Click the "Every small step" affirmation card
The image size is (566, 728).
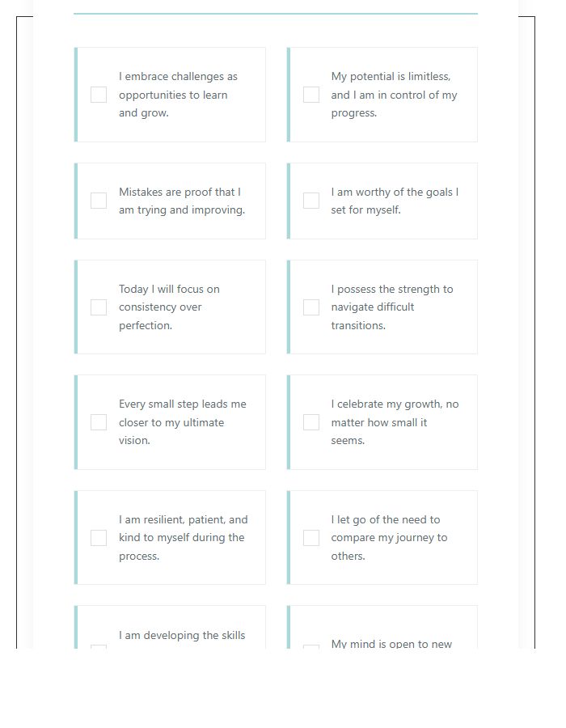(170, 422)
